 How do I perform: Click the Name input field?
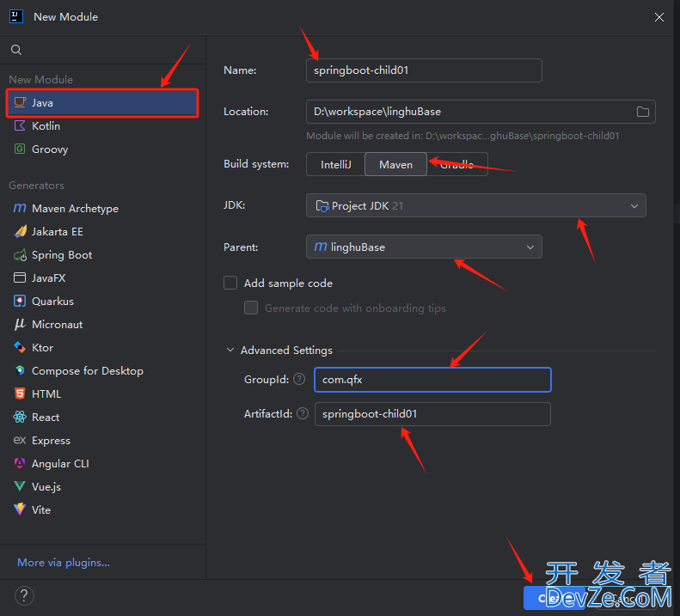424,70
